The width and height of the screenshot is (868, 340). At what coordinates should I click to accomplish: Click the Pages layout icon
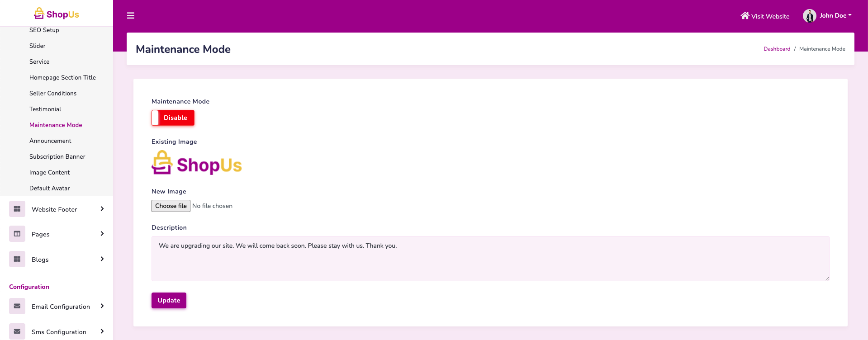pos(17,234)
